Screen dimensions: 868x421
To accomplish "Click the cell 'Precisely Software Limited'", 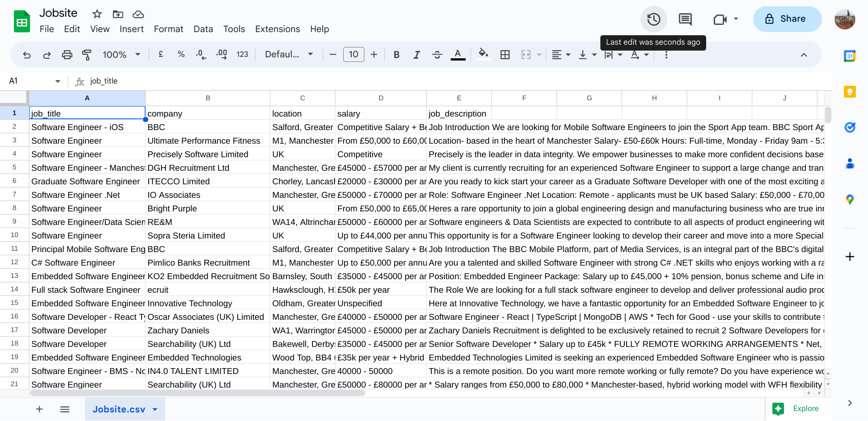I will coord(208,154).
